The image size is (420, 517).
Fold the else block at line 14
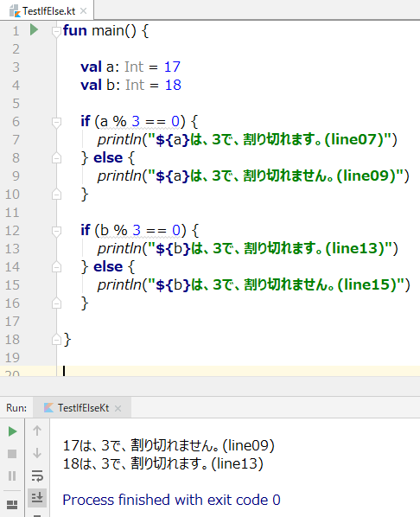[56, 267]
